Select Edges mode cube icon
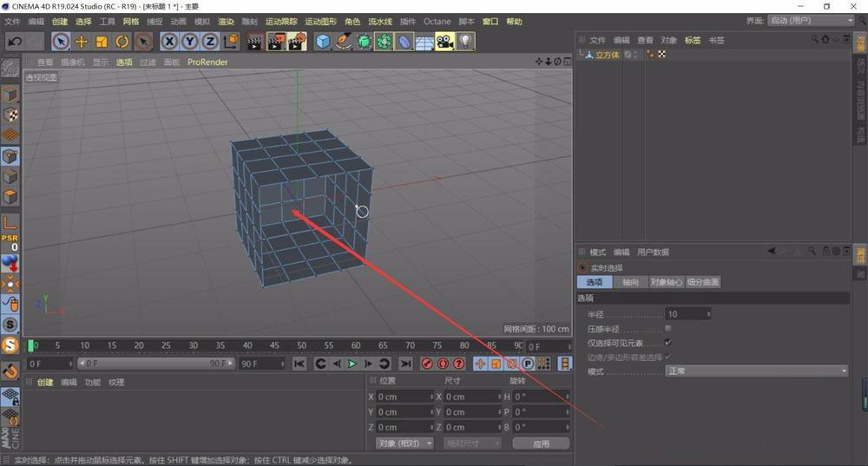 click(10, 176)
